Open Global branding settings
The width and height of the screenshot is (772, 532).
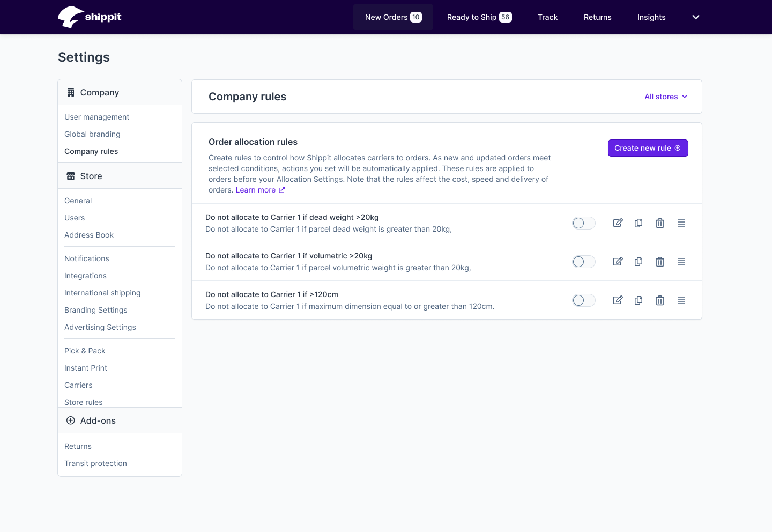coord(92,134)
